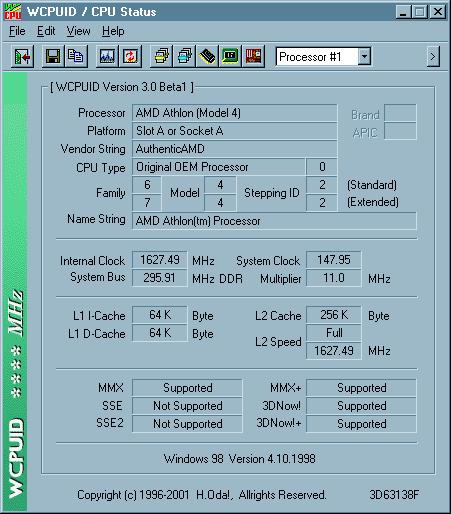Open the Edit menu
The height and width of the screenshot is (514, 451).
(x=46, y=31)
